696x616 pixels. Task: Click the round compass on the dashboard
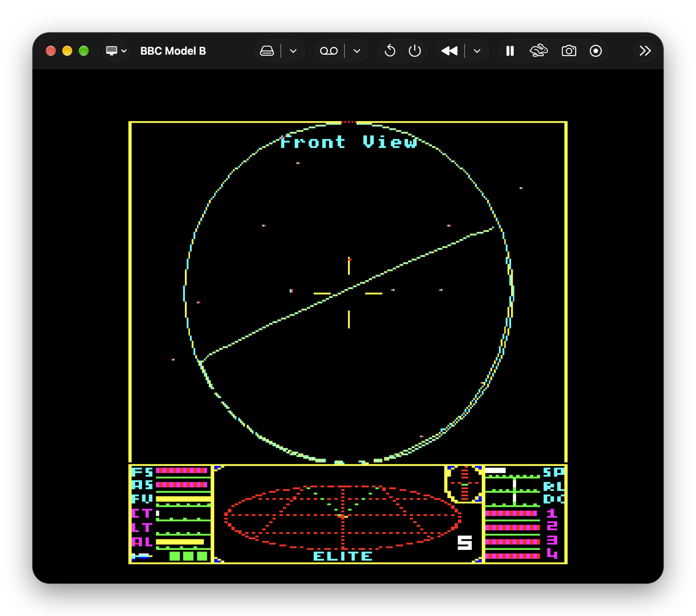coord(464,483)
